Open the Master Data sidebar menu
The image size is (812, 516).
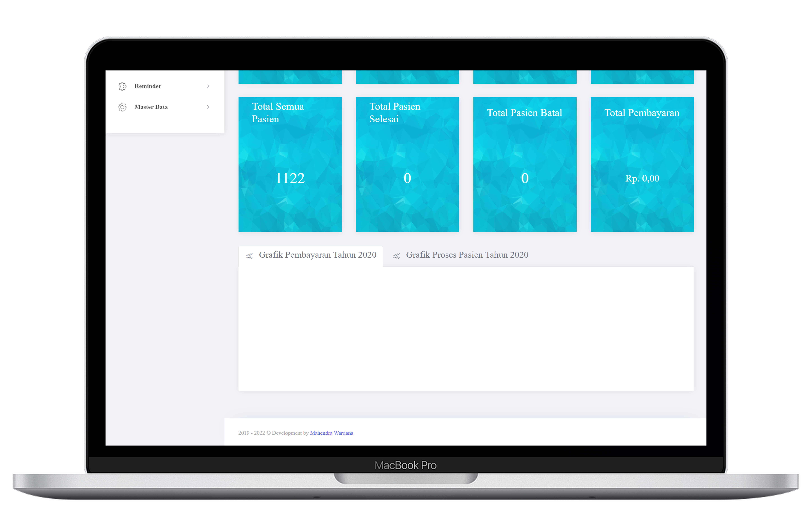click(165, 107)
